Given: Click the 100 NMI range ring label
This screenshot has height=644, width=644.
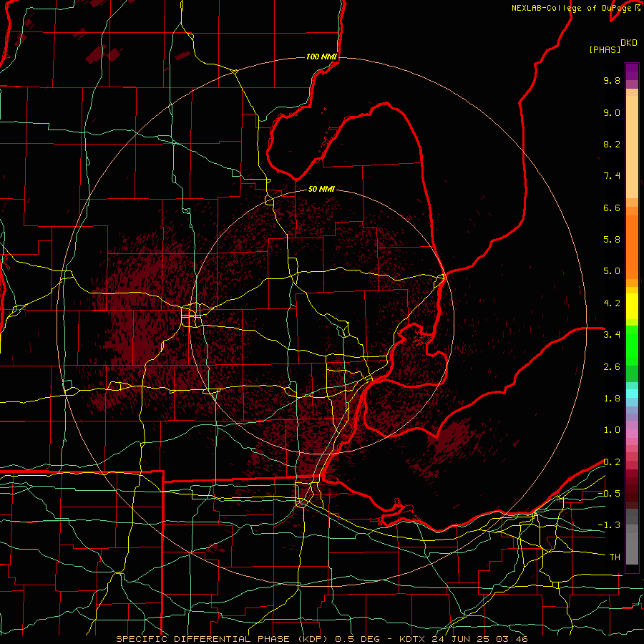Looking at the screenshot, I should 321,57.
